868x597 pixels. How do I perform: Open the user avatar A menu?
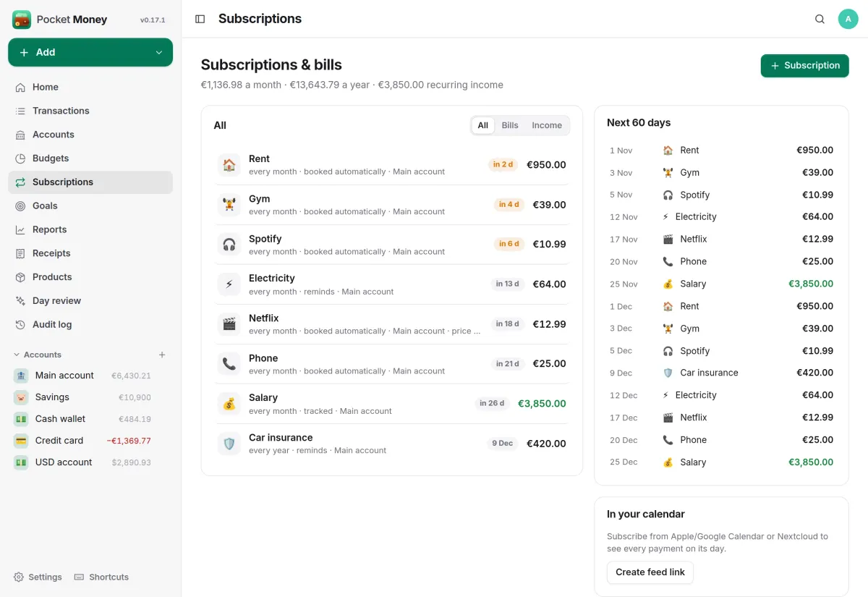848,19
